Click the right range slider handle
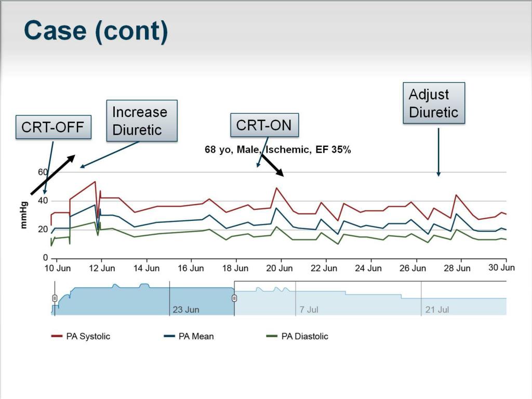The image size is (532, 399). click(234, 298)
